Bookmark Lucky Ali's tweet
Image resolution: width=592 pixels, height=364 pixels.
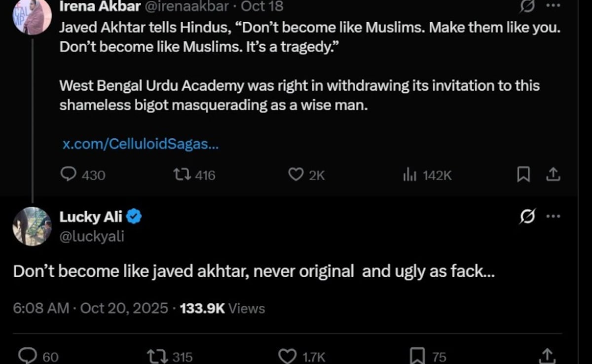pos(418,356)
